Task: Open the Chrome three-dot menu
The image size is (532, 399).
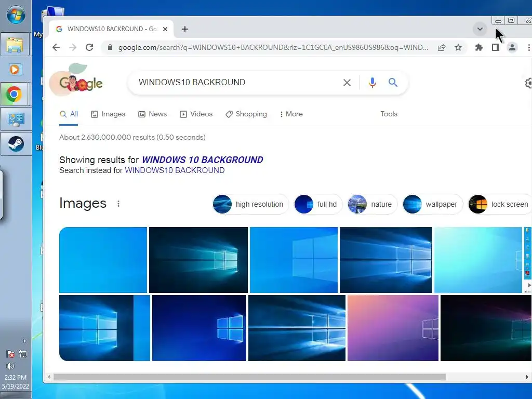Action: [x=528, y=47]
